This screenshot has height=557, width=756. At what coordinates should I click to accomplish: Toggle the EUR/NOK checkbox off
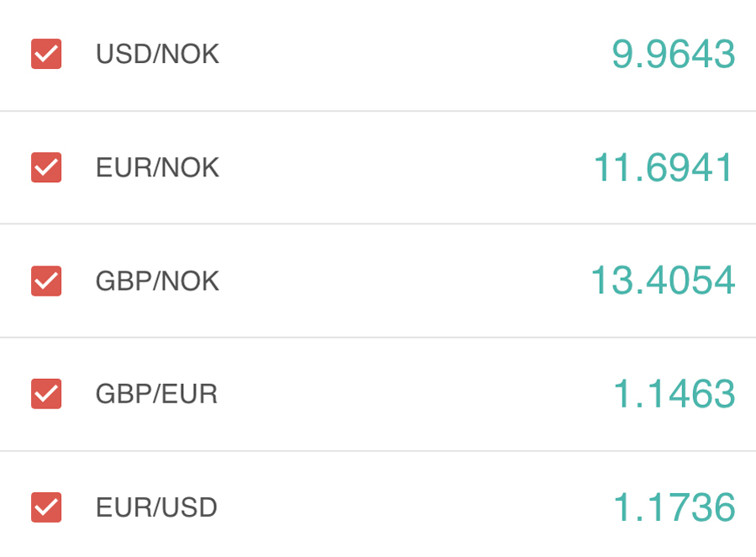(x=46, y=167)
